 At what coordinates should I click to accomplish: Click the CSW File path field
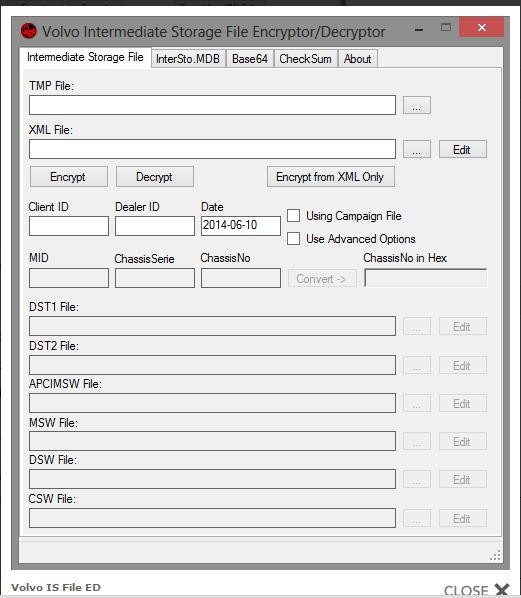click(212, 518)
